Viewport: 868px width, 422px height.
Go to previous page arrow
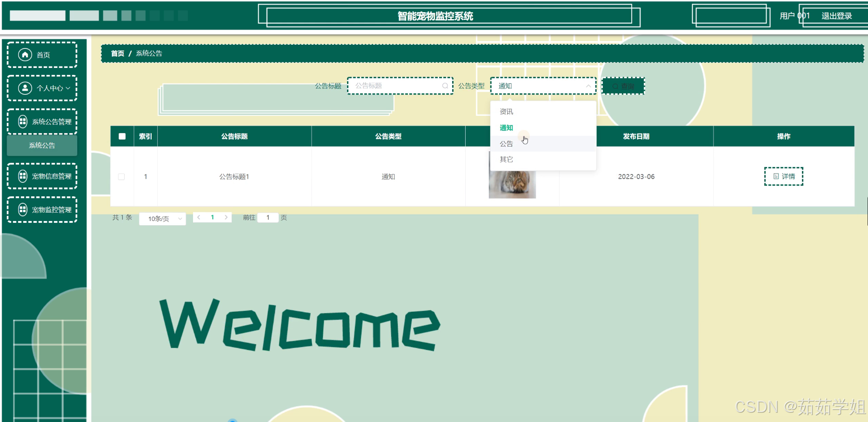199,217
